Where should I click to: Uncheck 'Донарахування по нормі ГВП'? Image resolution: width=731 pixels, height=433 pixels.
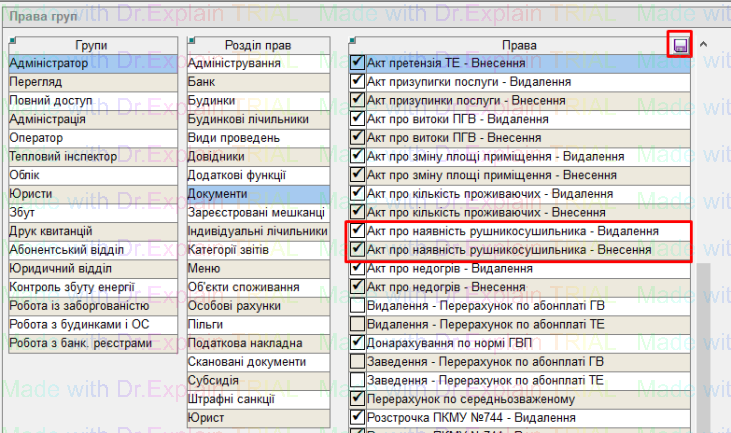358,342
